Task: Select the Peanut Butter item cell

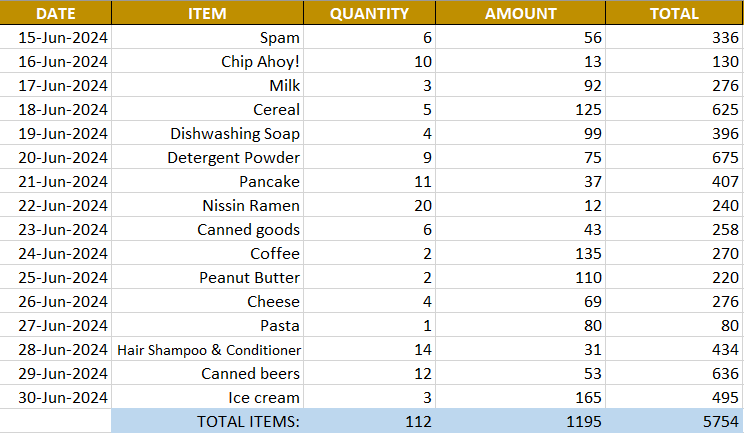Action: (x=207, y=278)
